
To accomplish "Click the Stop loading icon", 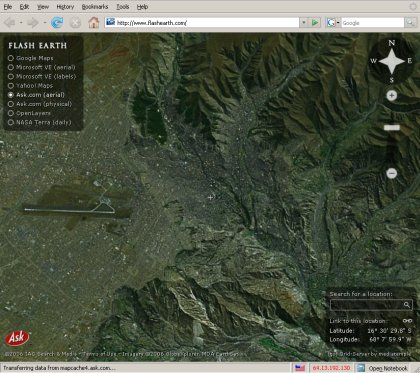I will [75, 23].
